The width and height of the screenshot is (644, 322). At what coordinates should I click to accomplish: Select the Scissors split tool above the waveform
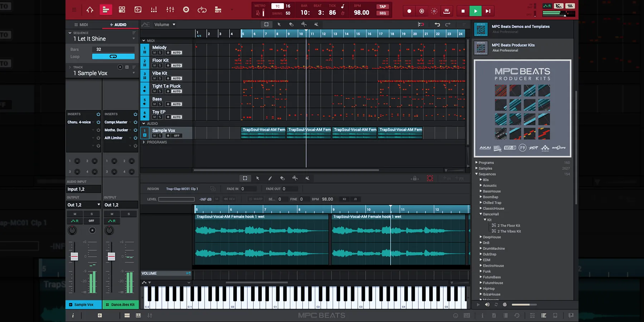click(x=295, y=178)
